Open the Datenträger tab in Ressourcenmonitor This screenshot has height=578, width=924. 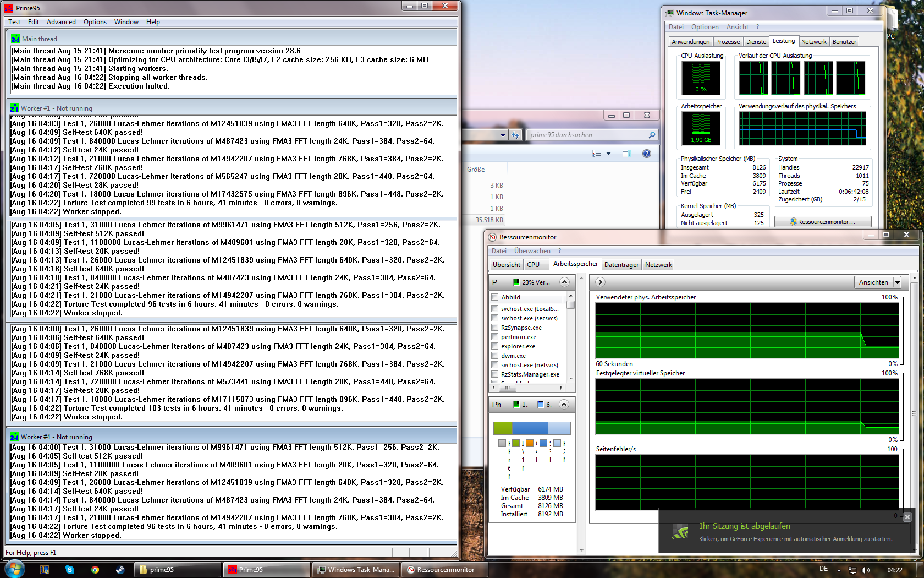coord(621,265)
